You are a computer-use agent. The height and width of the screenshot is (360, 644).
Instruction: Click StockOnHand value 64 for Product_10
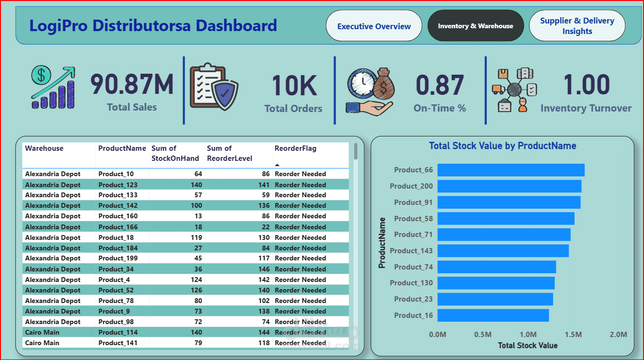point(198,174)
